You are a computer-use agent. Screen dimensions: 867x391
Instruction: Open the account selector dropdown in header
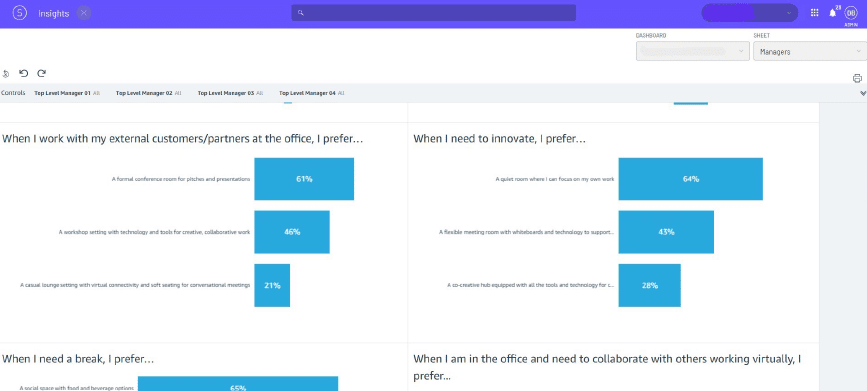pos(749,13)
